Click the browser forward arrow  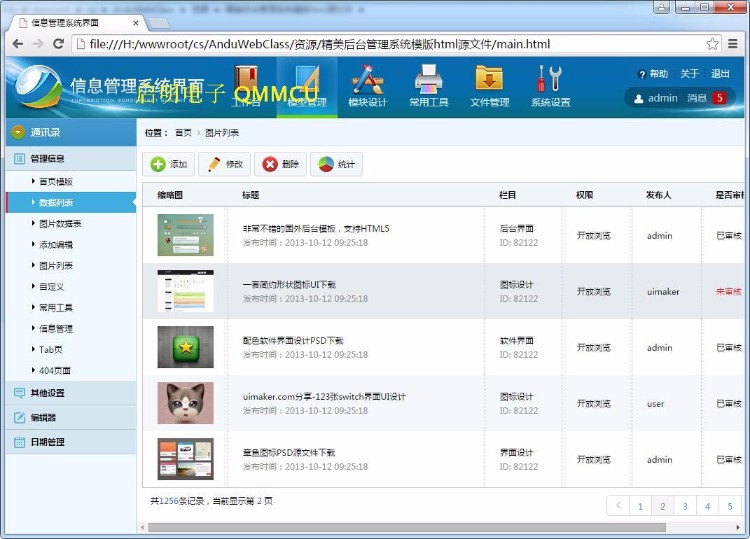38,44
